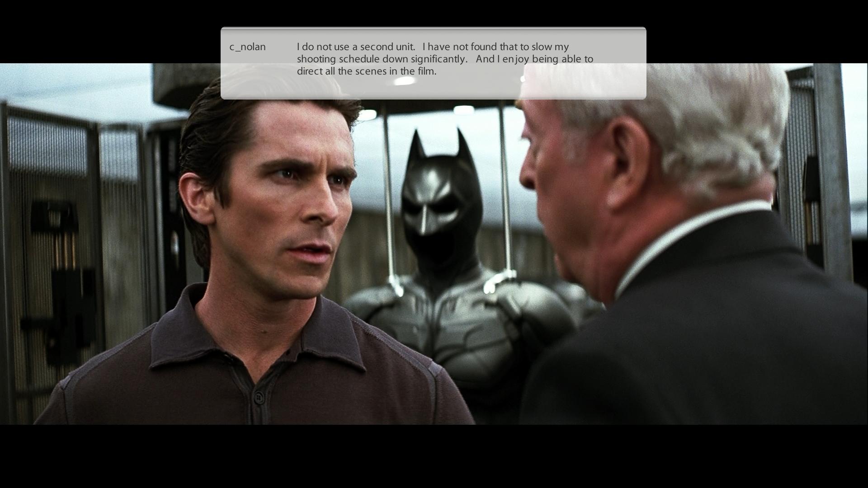Click the armored suit chest plate
The image size is (868, 488).
tap(457, 321)
